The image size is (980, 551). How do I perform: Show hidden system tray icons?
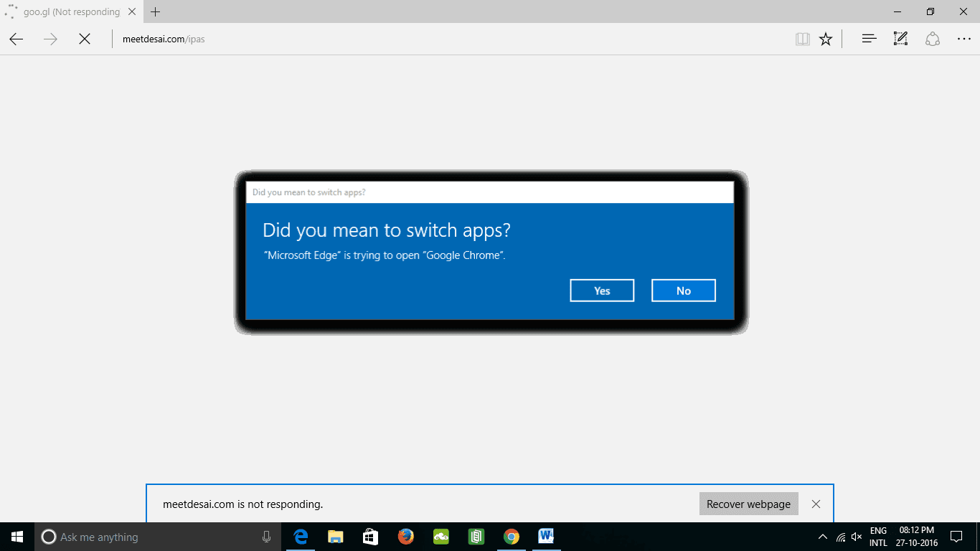(822, 537)
